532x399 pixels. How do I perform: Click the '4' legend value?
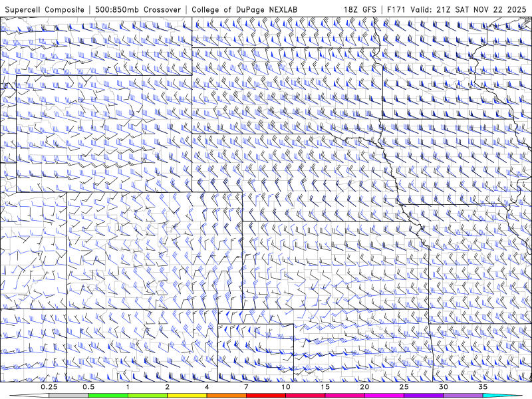click(207, 387)
